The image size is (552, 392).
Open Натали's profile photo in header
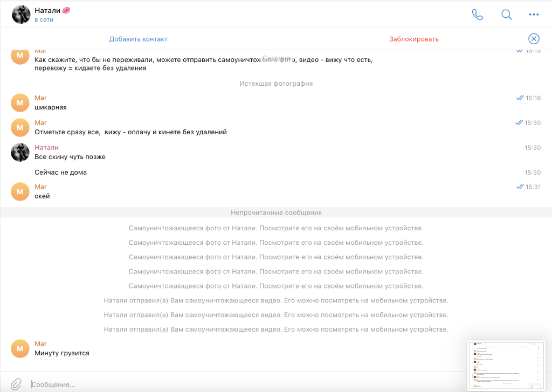point(20,15)
